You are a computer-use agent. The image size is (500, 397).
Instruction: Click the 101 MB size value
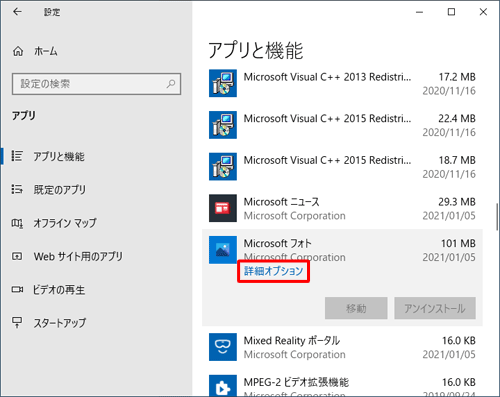[x=458, y=243]
